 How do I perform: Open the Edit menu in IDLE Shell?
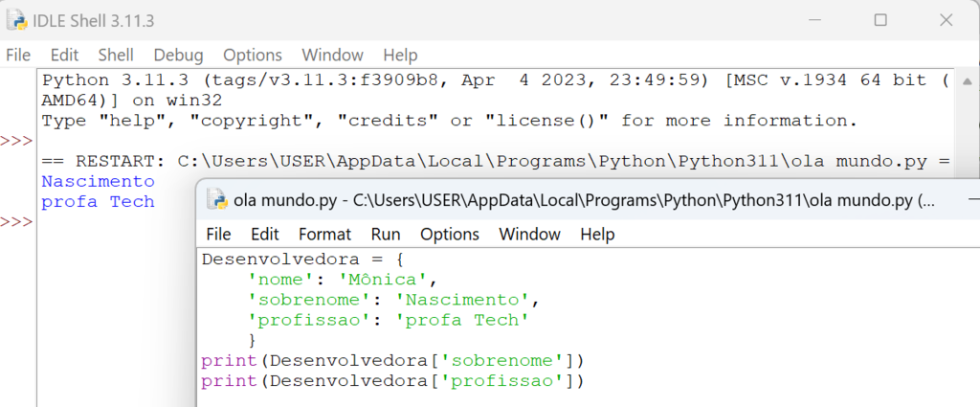click(x=64, y=55)
